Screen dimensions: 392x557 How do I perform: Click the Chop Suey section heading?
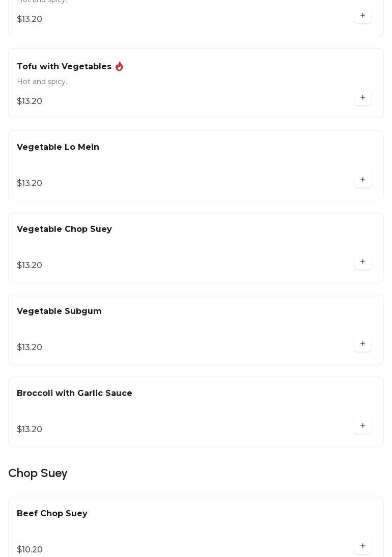[38, 473]
